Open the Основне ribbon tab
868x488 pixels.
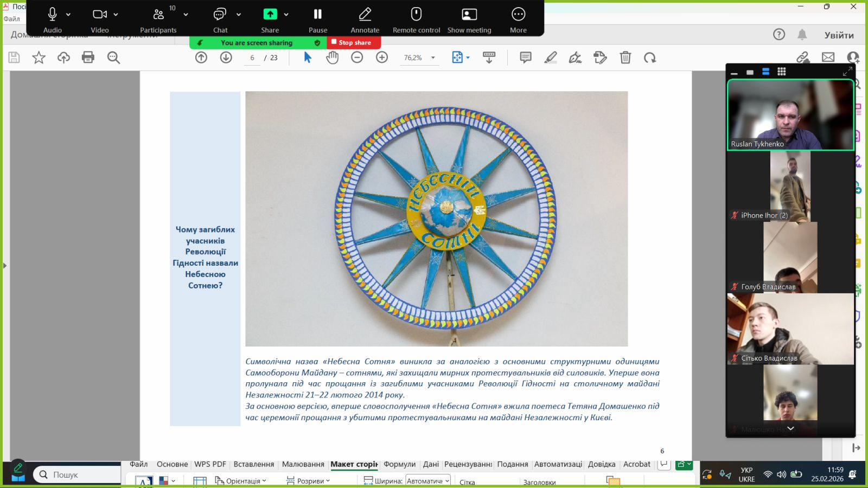point(172,464)
